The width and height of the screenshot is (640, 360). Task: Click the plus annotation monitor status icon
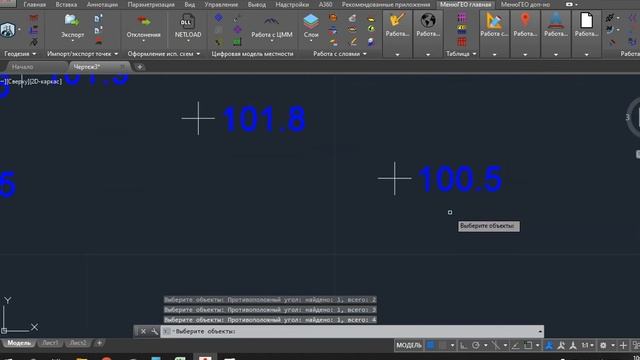[623, 345]
